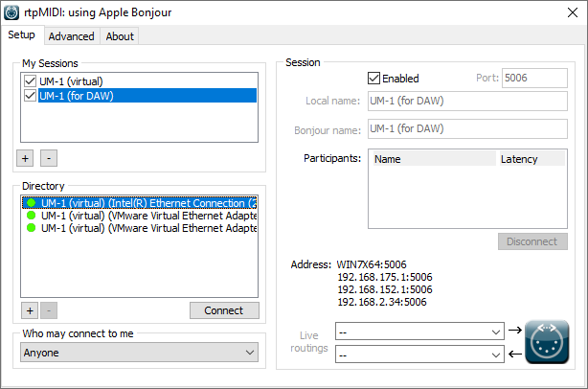Remove selected session with My Sessions minus
The image size is (588, 389).
[49, 158]
